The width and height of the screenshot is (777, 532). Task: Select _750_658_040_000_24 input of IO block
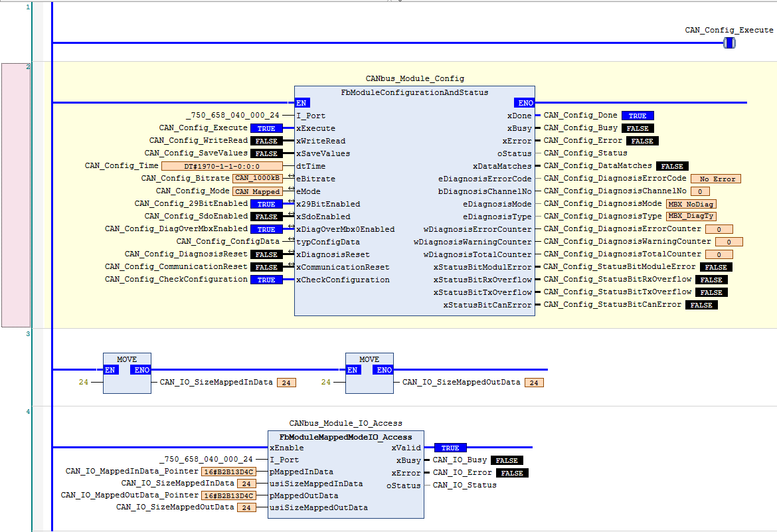206,459
